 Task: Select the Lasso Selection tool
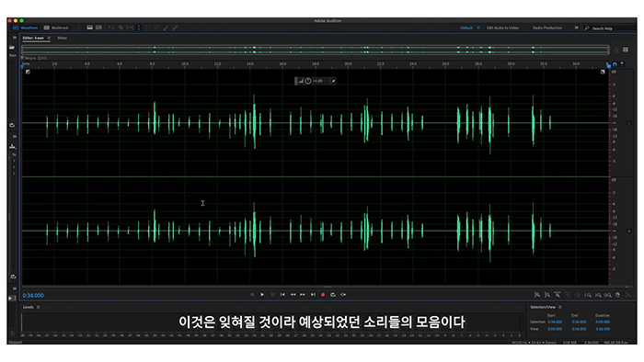[156, 28]
